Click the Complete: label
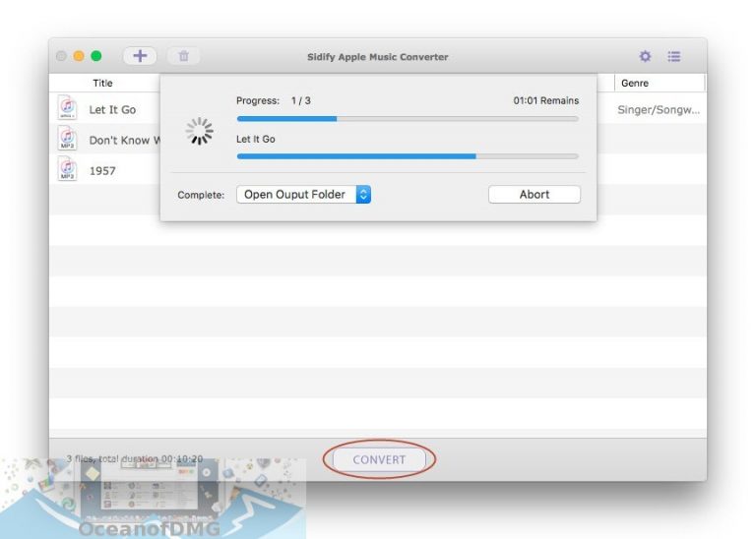The height and width of the screenshot is (539, 756). click(x=201, y=195)
